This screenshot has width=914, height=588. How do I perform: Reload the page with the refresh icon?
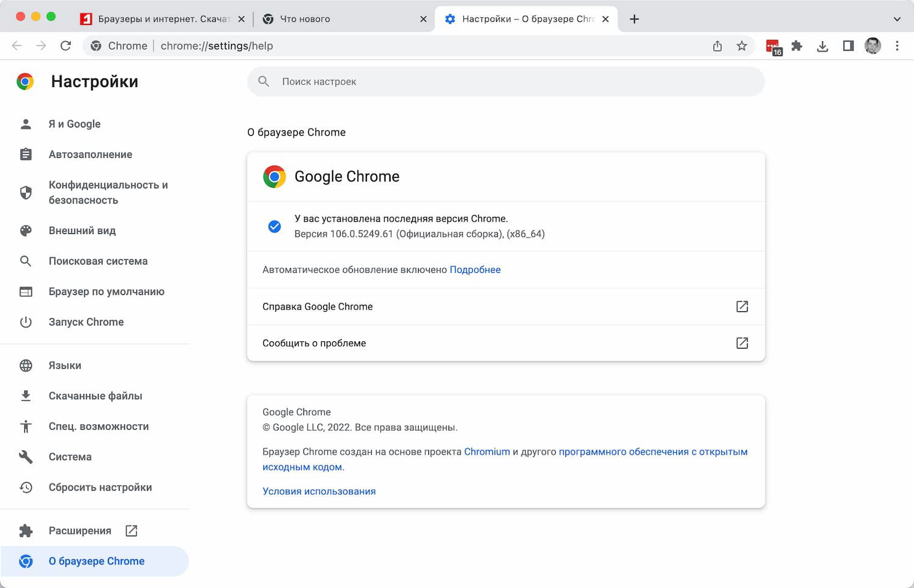[x=66, y=46]
